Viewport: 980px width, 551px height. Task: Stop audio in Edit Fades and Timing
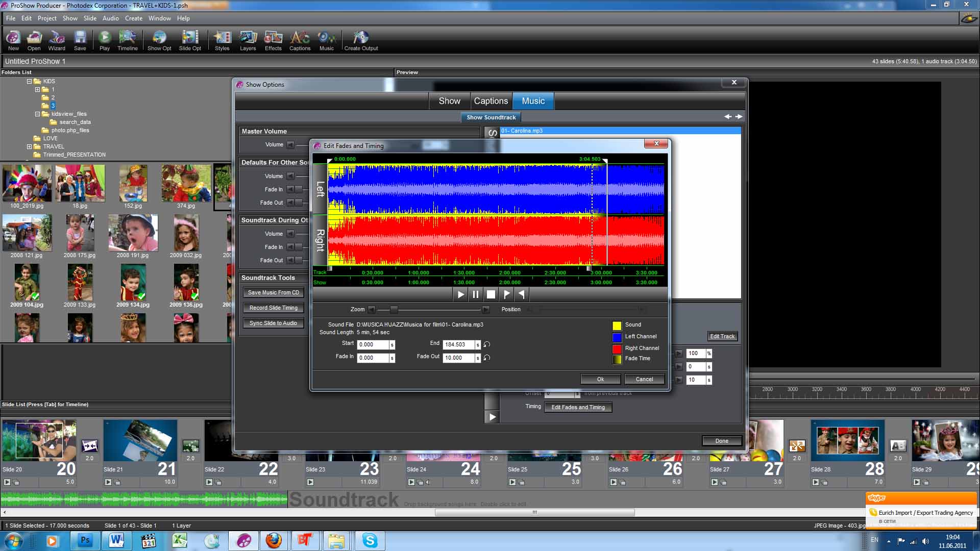click(x=491, y=294)
